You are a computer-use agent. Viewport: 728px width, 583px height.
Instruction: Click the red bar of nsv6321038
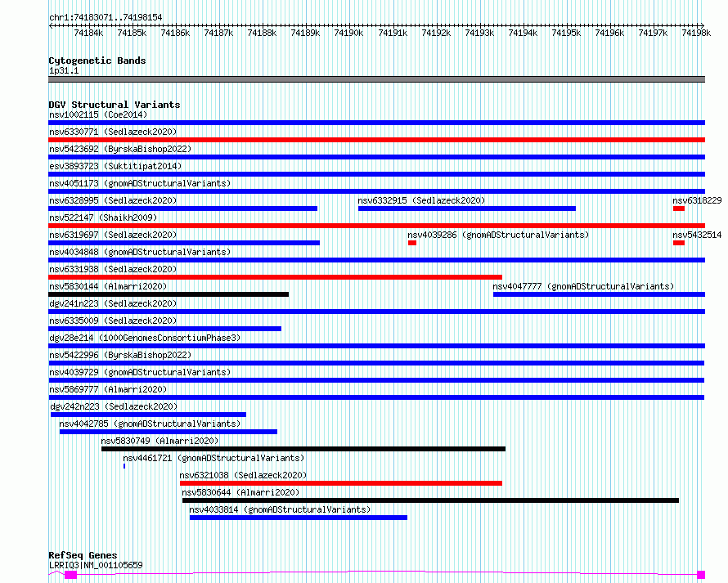[x=341, y=483]
